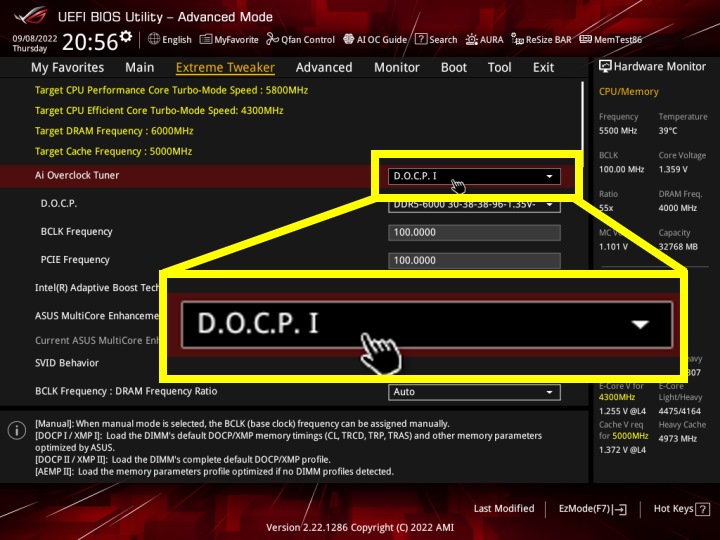The width and height of the screenshot is (720, 540).
Task: Click Target CPU Performance Core Turbo-Mode Speed text
Action: [x=171, y=90]
